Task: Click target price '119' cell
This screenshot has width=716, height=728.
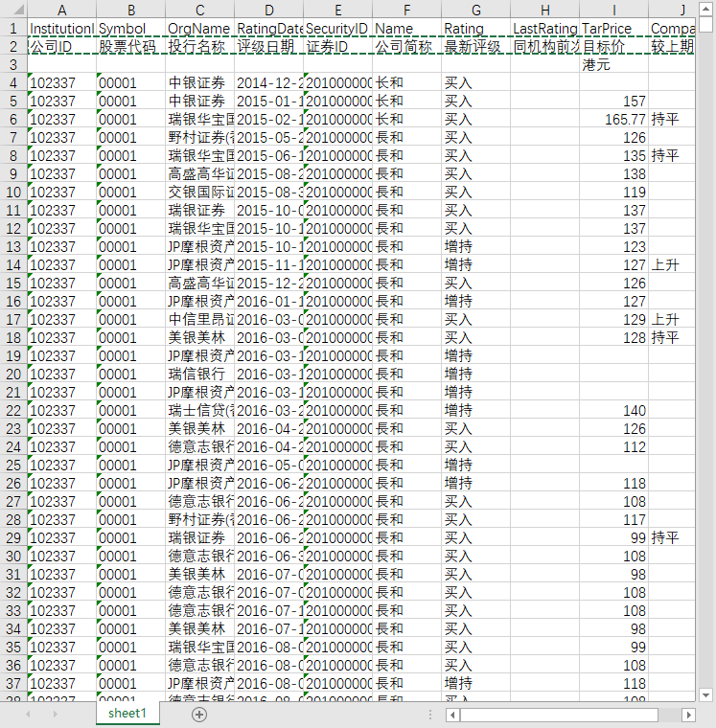Action: click(613, 192)
